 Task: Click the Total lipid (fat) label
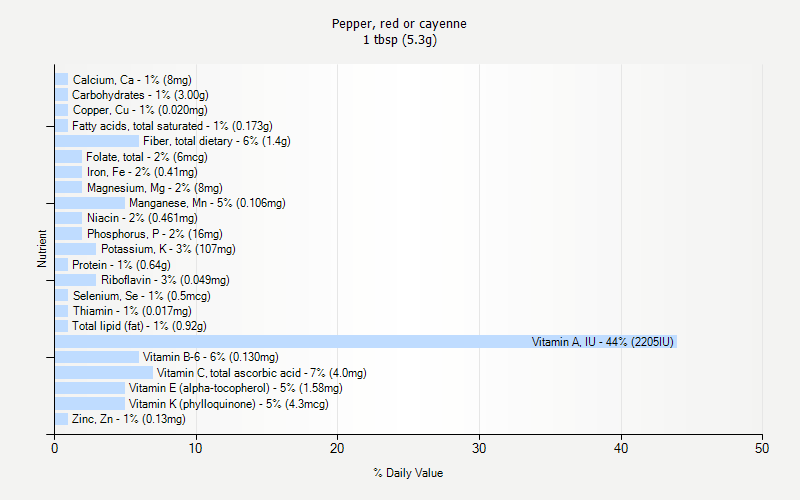(x=139, y=326)
